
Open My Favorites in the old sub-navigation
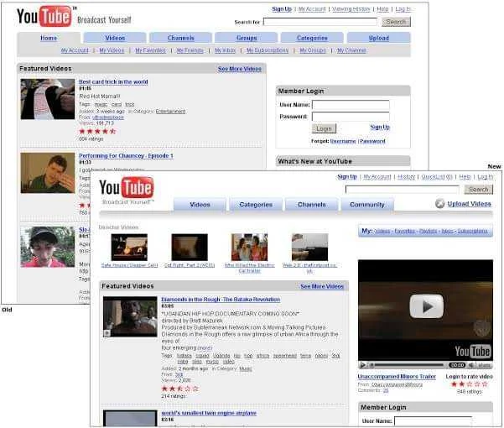tap(150, 50)
